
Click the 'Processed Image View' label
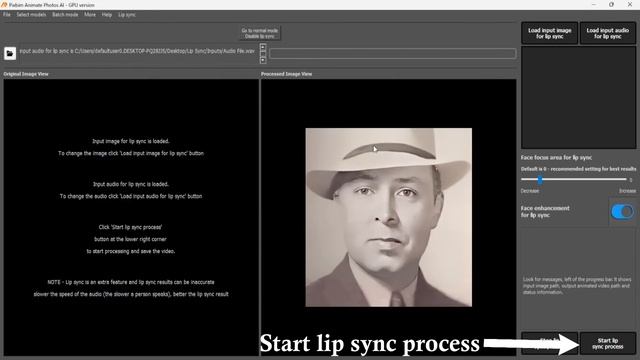point(287,74)
